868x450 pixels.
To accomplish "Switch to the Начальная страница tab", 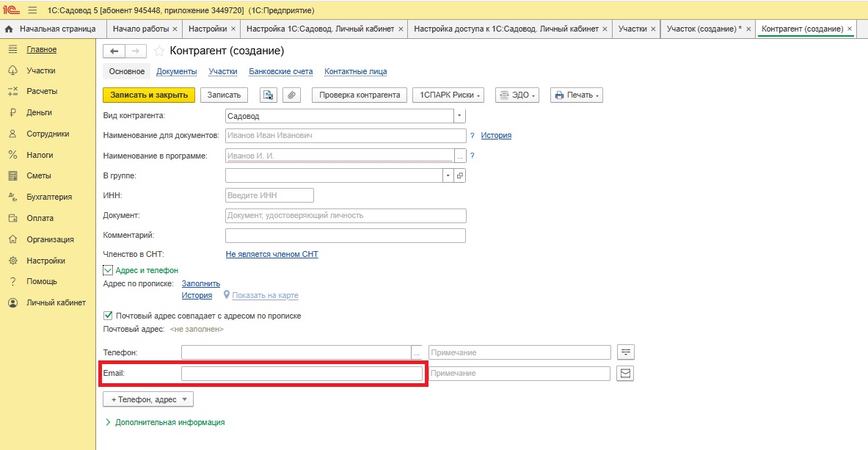I will click(51, 29).
